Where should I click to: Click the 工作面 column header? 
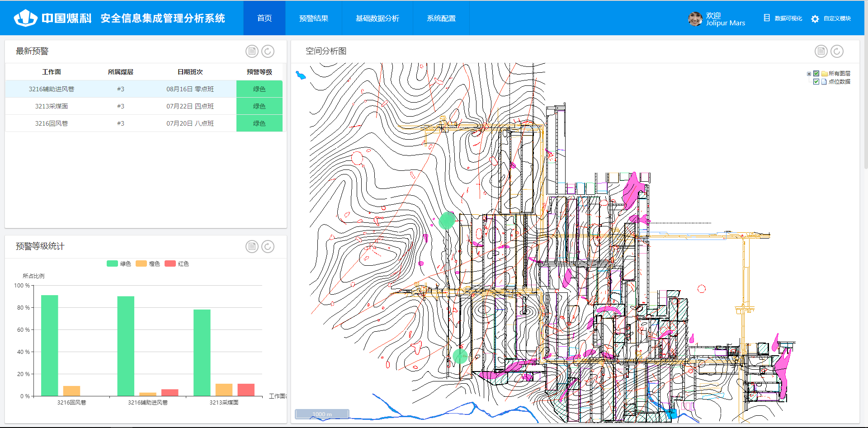pyautogui.click(x=52, y=72)
